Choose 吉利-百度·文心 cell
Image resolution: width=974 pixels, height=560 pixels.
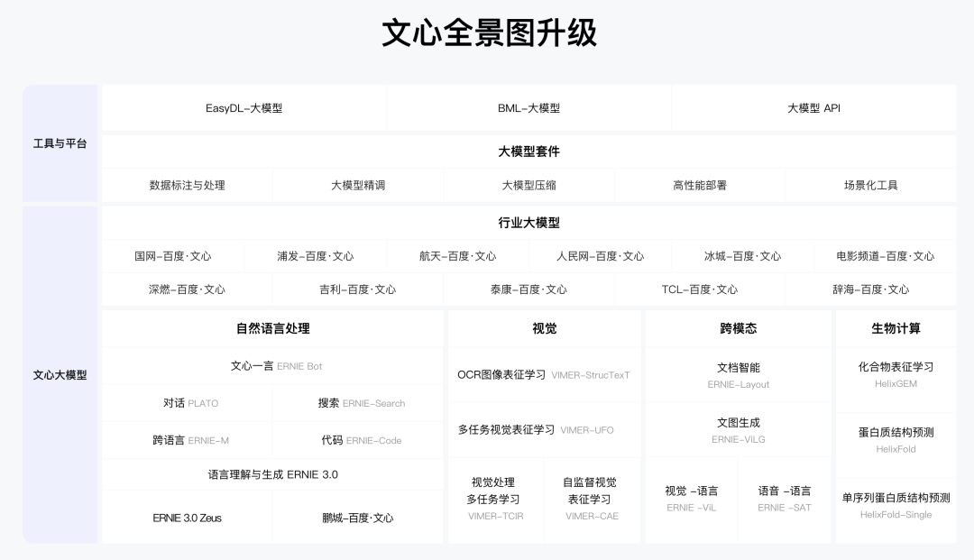pos(358,289)
